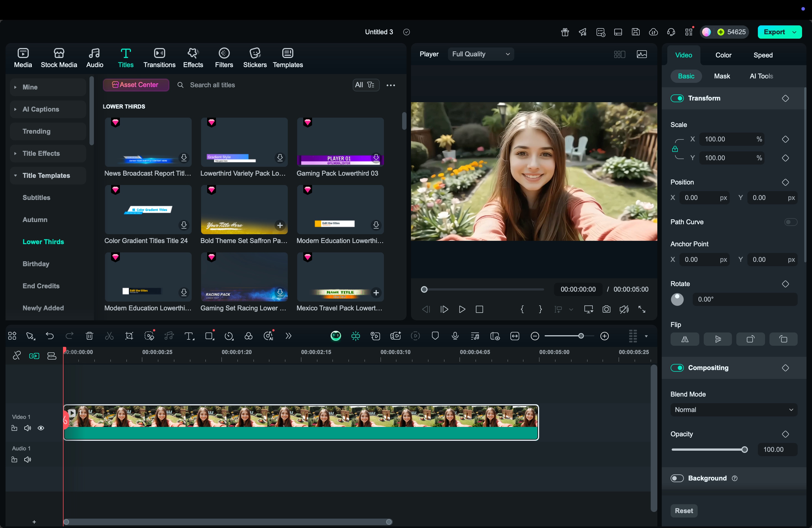Switch to the Color tab
Image resolution: width=812 pixels, height=528 pixels.
(723, 55)
